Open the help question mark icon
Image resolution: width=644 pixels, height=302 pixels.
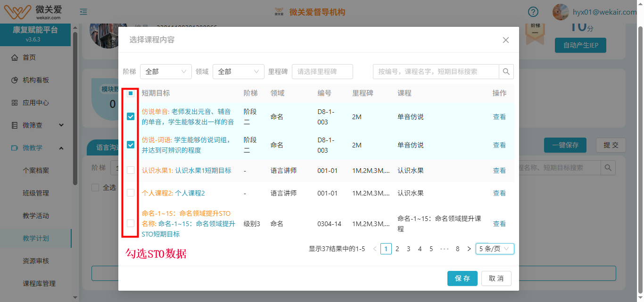pyautogui.click(x=533, y=12)
